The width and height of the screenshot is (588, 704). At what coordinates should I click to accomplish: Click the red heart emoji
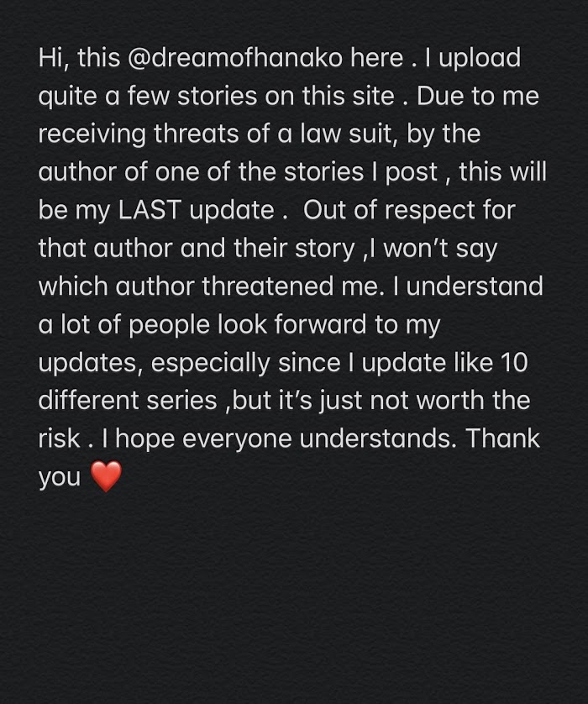105,478
